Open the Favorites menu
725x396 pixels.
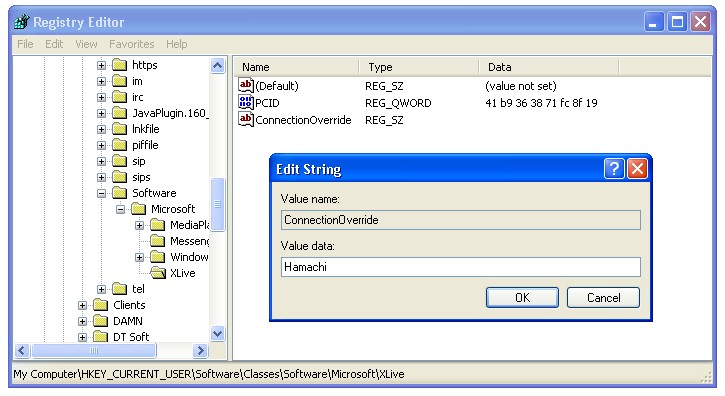(132, 44)
